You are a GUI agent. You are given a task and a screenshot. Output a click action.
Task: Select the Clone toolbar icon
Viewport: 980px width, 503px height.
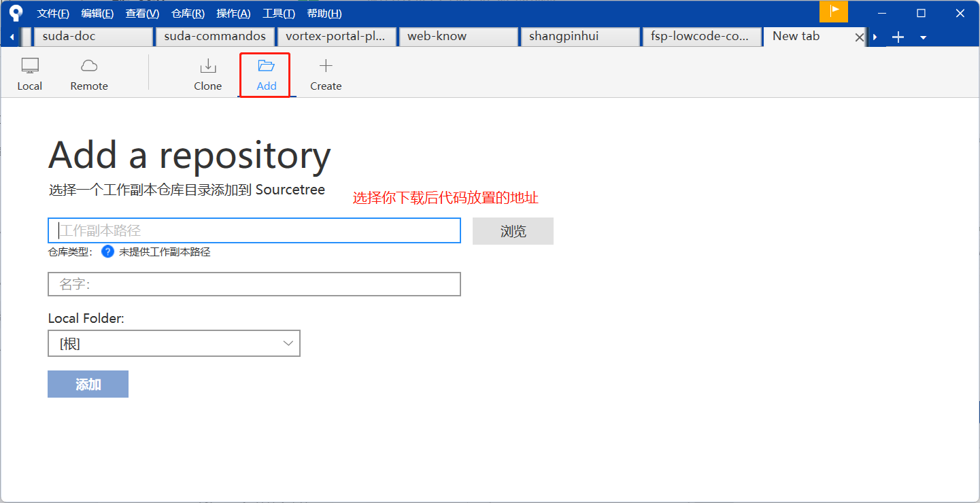coord(207,66)
